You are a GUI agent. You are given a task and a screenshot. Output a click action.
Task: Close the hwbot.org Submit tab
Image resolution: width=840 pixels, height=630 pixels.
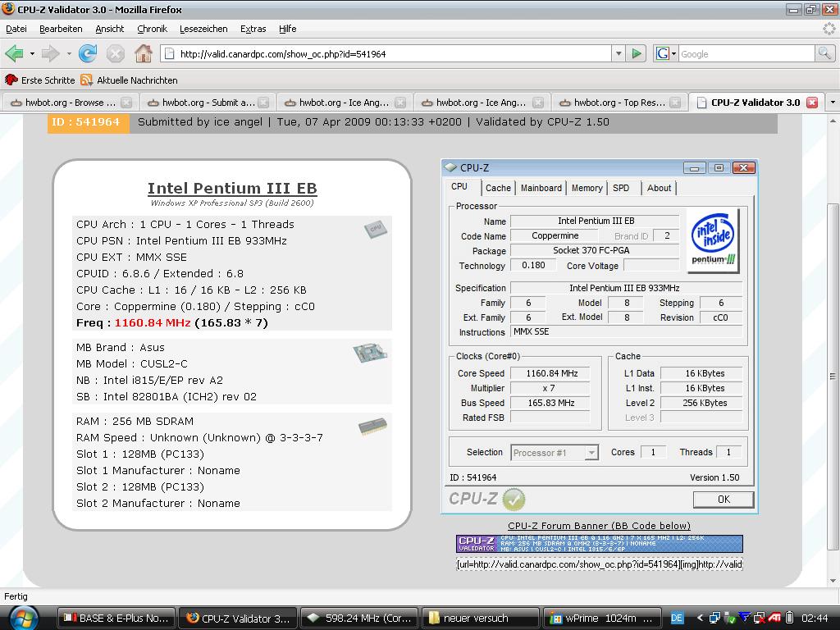pos(263,103)
